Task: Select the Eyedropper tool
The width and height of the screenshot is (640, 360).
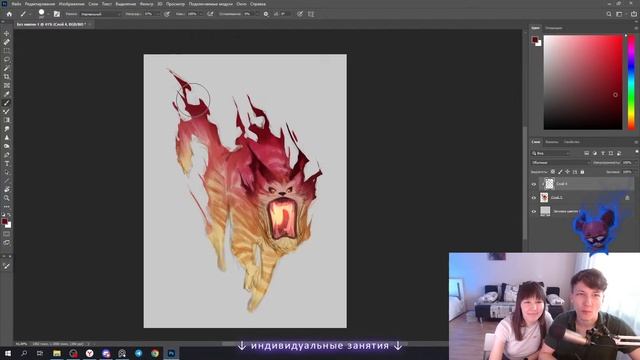Action: (x=7, y=94)
